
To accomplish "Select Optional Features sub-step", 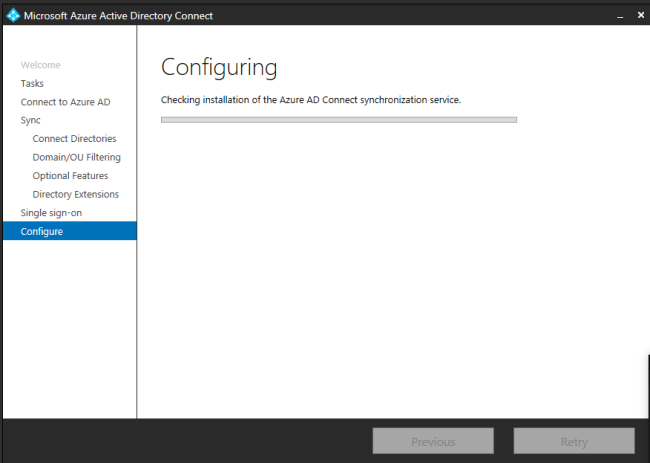I will pyautogui.click(x=70, y=176).
